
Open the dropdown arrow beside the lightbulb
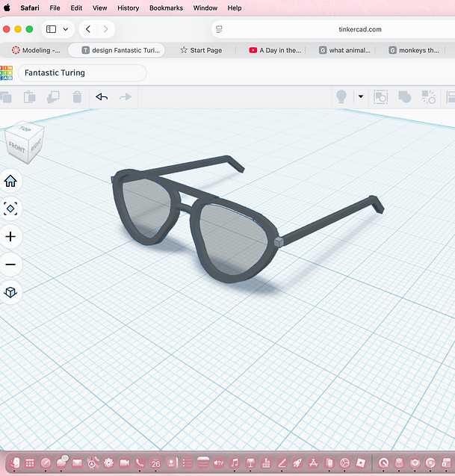pos(361,96)
